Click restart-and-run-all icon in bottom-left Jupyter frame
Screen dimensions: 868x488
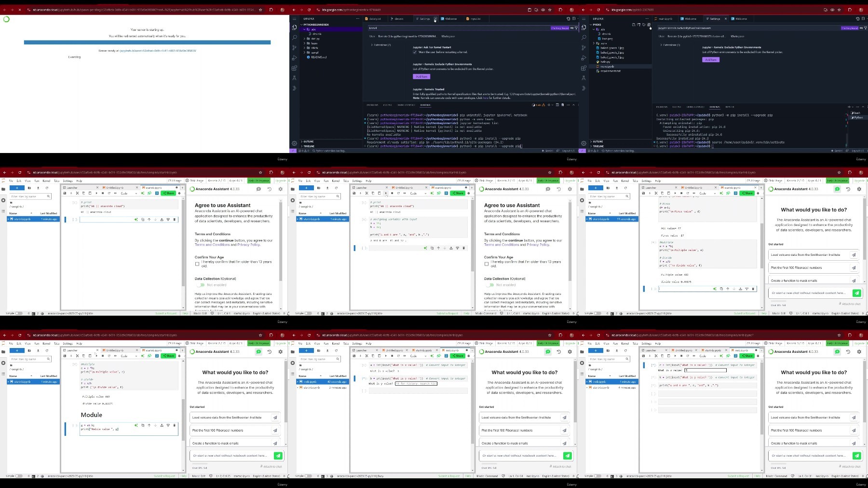click(x=115, y=356)
